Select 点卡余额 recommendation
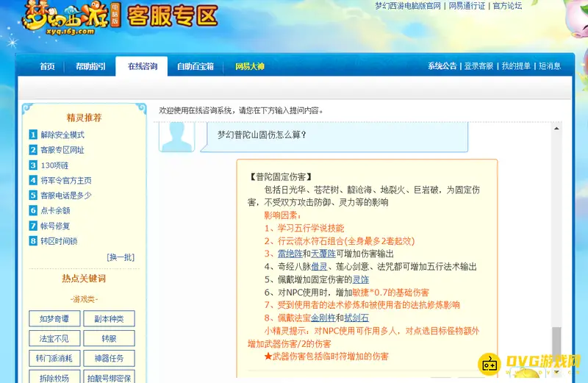 (x=55, y=210)
